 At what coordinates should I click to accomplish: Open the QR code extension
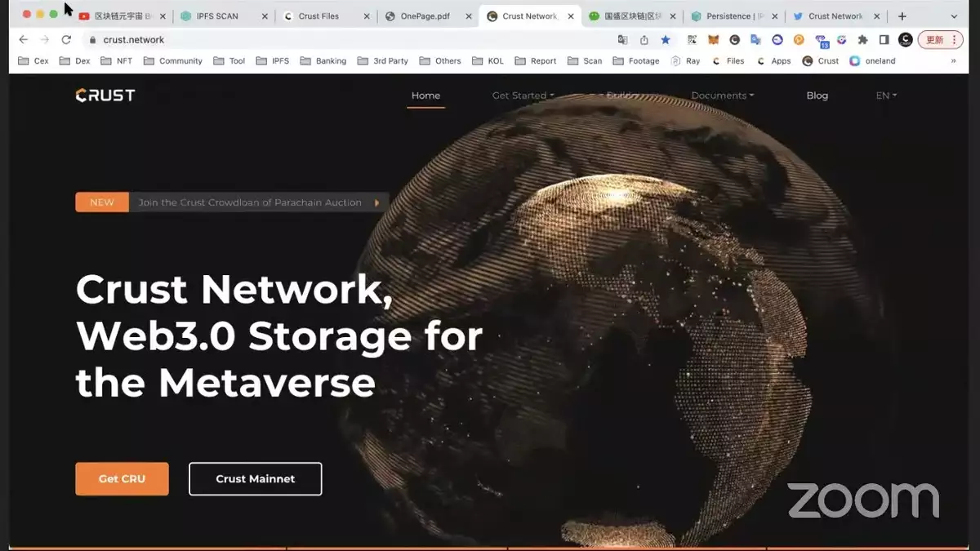coord(693,39)
